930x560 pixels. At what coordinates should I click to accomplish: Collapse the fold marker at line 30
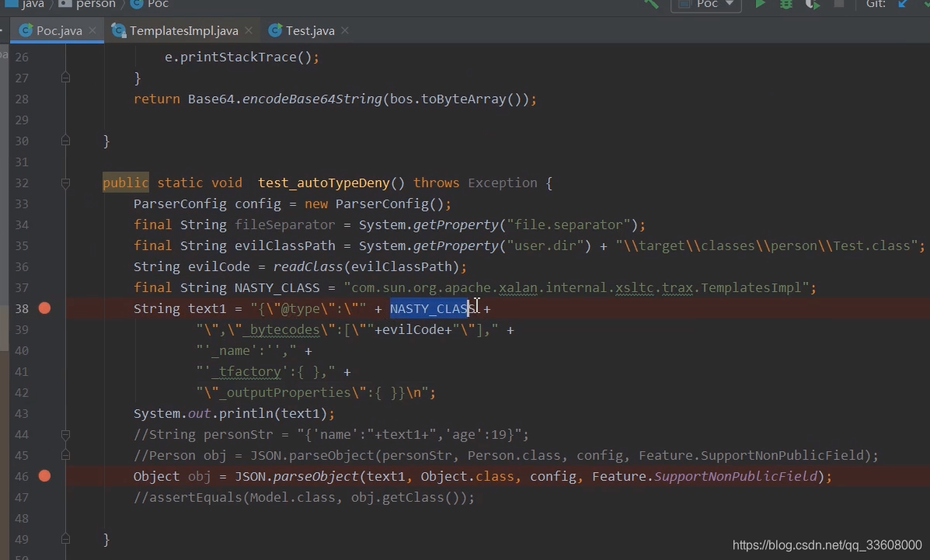pyautogui.click(x=66, y=141)
